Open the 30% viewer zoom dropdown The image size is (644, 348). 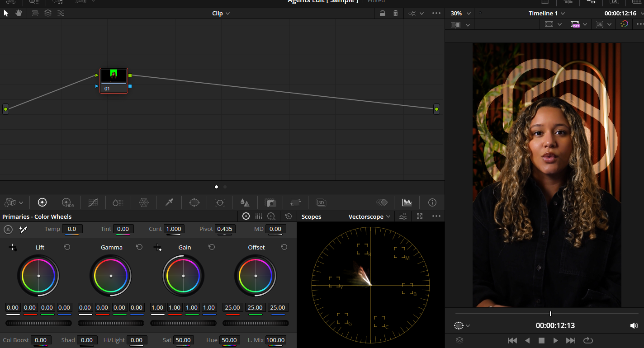(461, 13)
